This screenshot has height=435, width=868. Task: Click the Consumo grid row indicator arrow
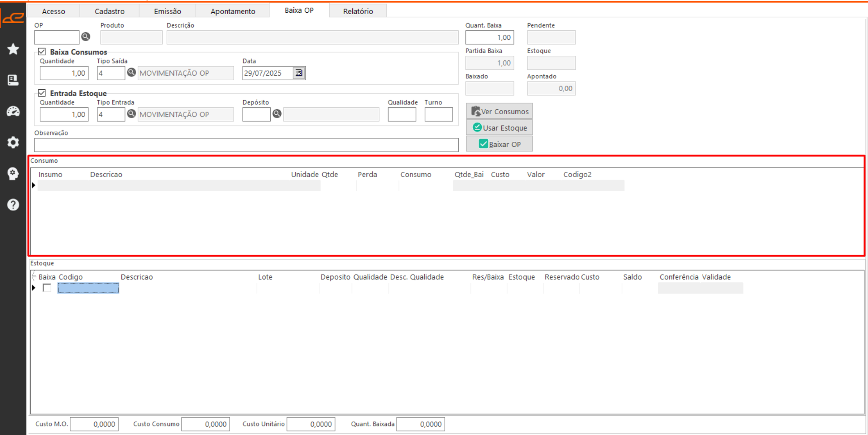tap(34, 185)
